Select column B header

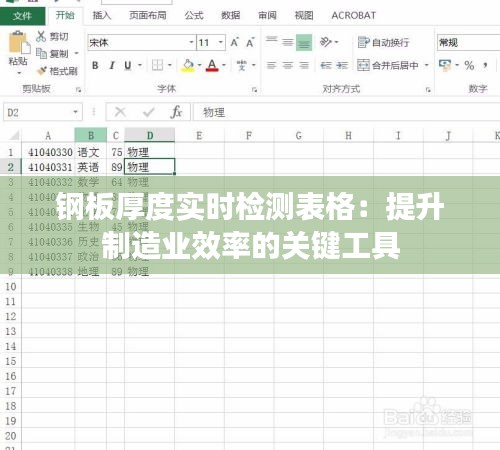(91, 135)
